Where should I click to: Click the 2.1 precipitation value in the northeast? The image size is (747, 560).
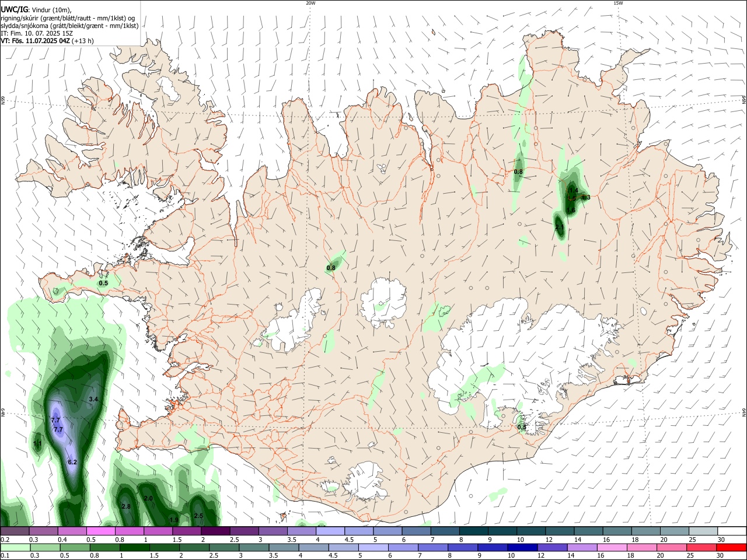pos(560,227)
